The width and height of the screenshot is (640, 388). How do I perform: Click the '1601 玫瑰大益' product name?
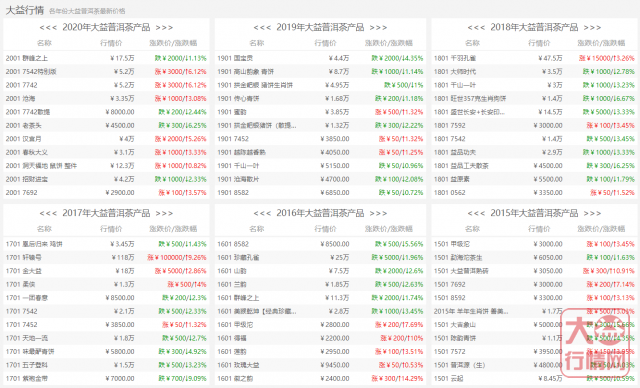(238, 365)
